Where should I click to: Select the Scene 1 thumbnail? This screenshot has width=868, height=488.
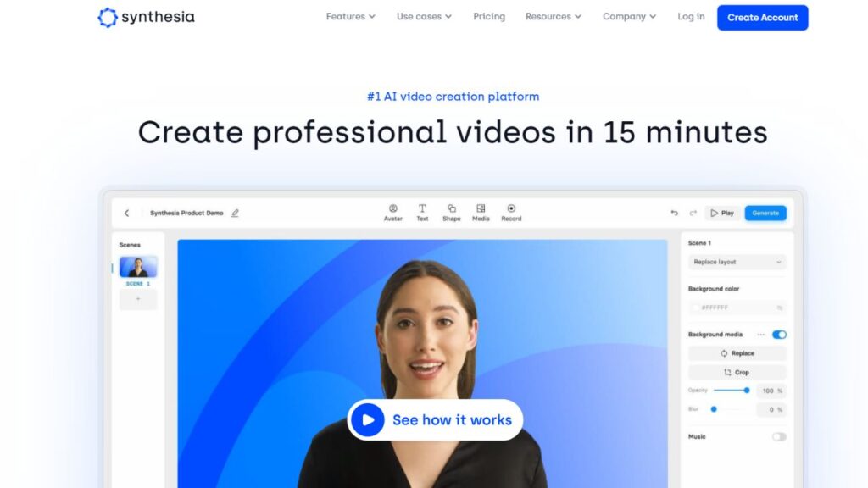click(138, 267)
